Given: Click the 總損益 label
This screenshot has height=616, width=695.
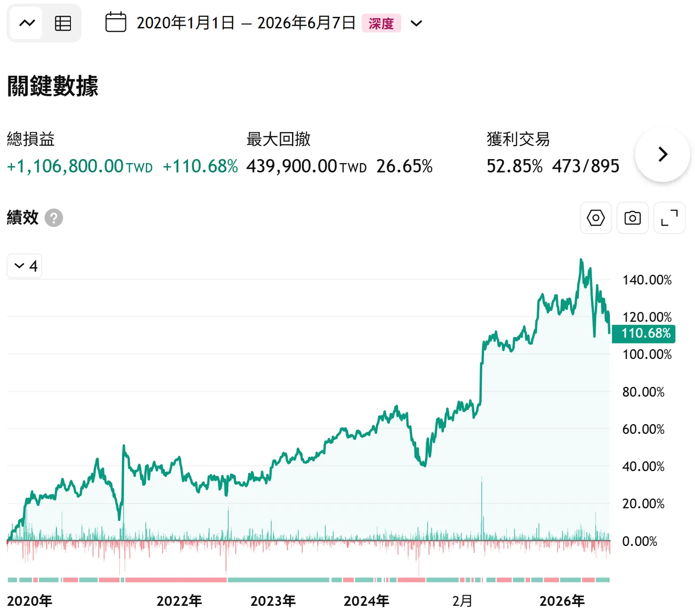Looking at the screenshot, I should pyautogui.click(x=31, y=139).
